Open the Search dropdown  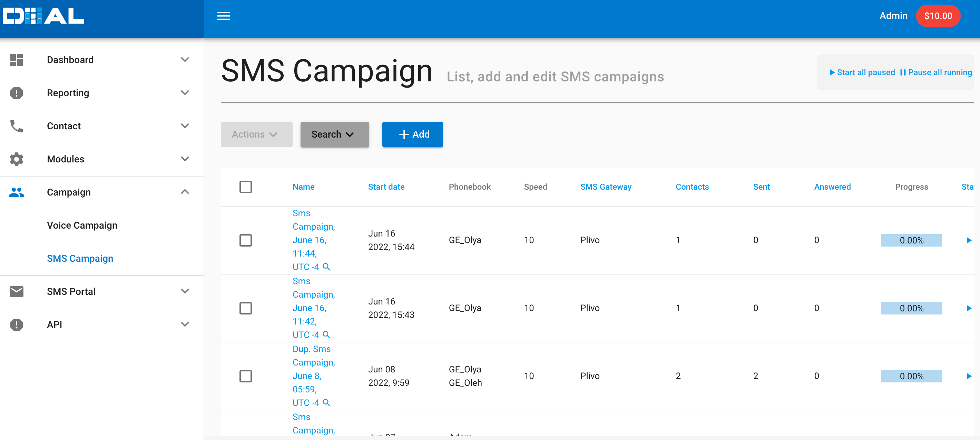[334, 134]
